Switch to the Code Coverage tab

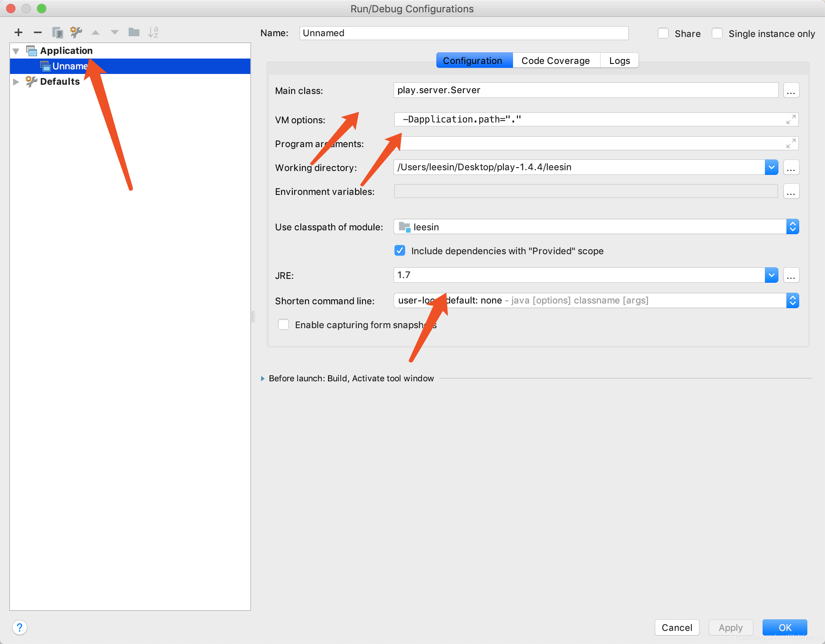[555, 61]
